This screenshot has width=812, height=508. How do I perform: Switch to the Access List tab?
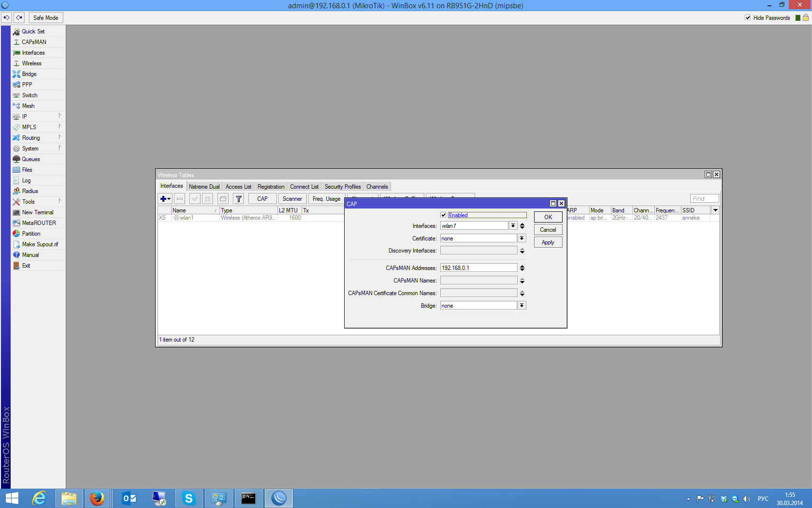coord(238,187)
